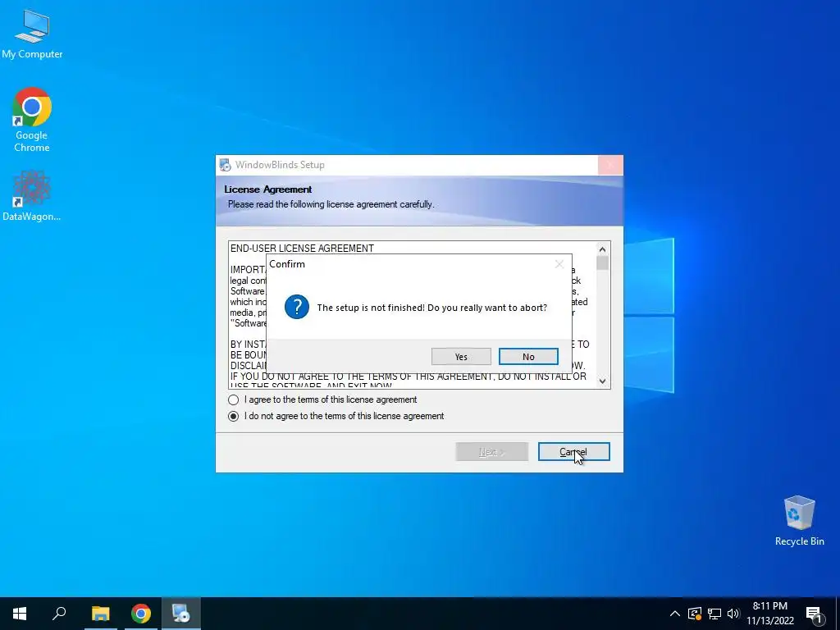The height and width of the screenshot is (630, 840).
Task: Show hidden system tray icons
Action: 675,614
